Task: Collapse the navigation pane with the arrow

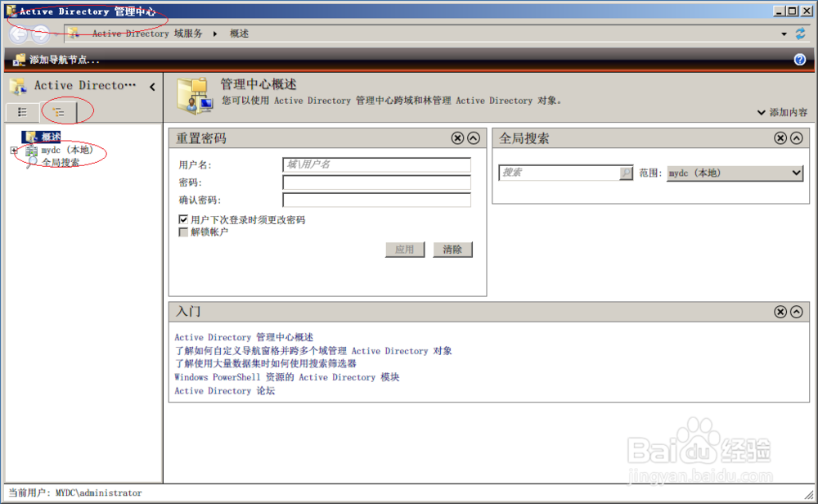Action: pyautogui.click(x=152, y=87)
